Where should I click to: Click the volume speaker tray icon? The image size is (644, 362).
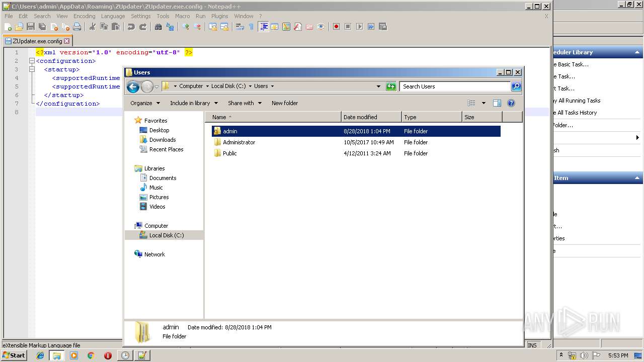pos(584,355)
